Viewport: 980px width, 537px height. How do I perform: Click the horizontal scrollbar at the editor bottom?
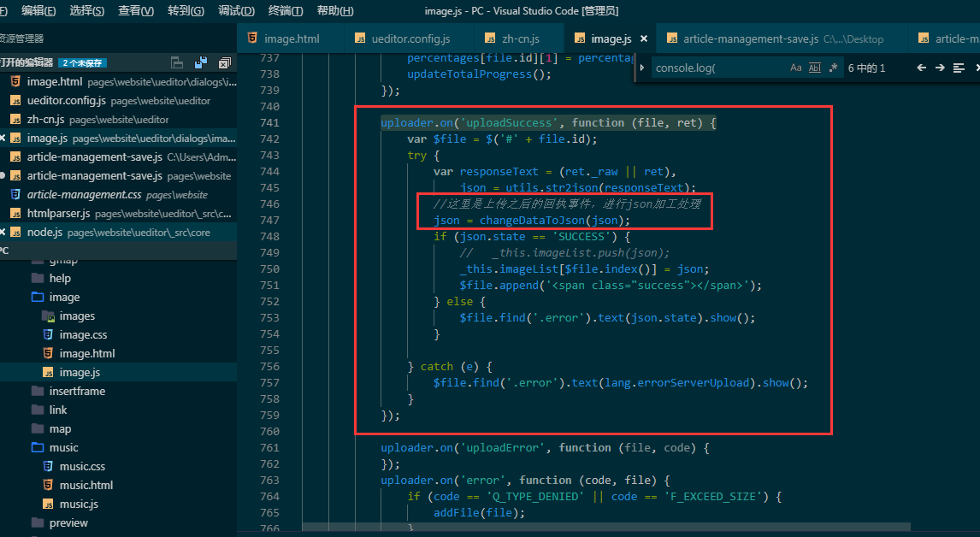pos(606,528)
